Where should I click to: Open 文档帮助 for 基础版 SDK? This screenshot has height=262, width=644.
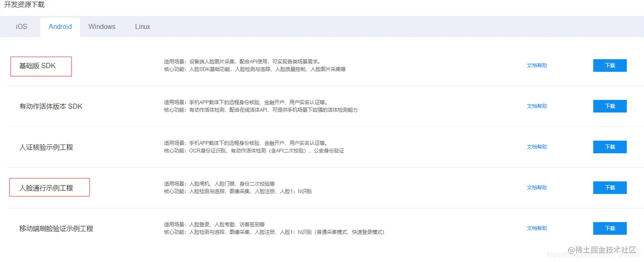click(x=536, y=65)
